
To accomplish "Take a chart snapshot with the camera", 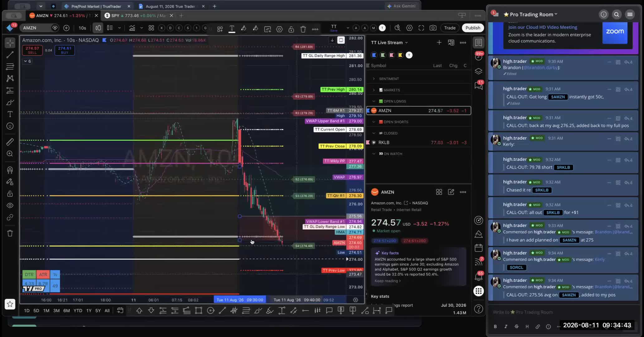I will pos(433,28).
